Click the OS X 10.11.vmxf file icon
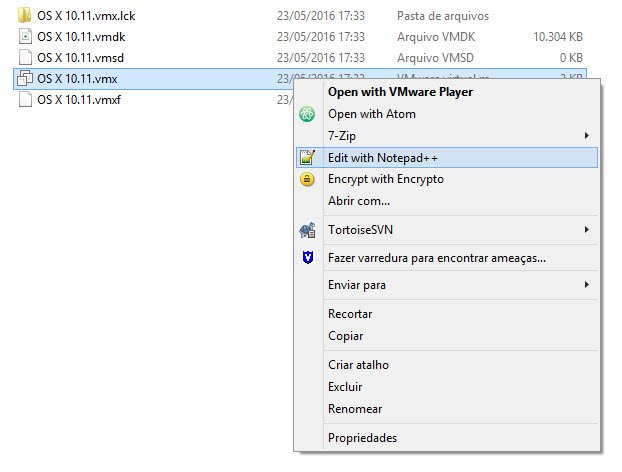622x472 pixels. click(25, 100)
